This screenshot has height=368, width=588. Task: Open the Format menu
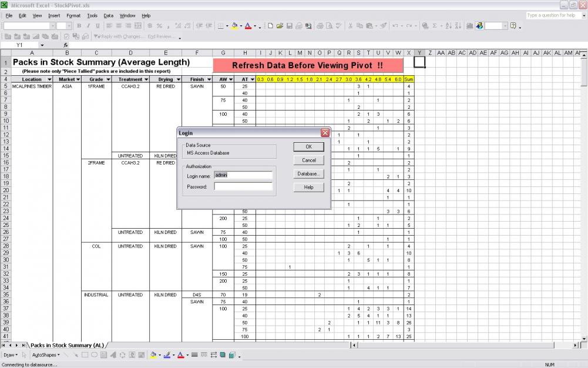pos(73,15)
